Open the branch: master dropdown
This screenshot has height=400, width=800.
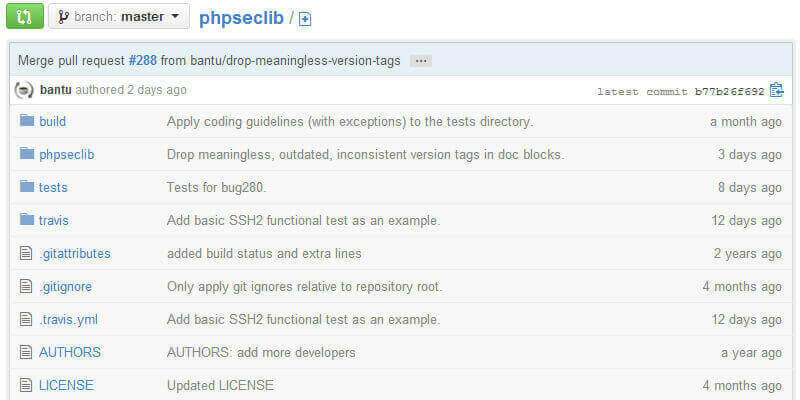coord(118,17)
